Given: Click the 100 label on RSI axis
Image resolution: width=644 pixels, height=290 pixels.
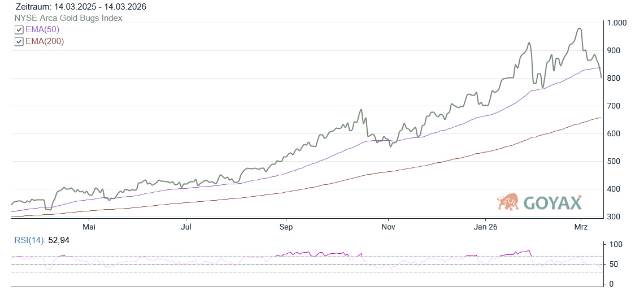Looking at the screenshot, I should 615,245.
